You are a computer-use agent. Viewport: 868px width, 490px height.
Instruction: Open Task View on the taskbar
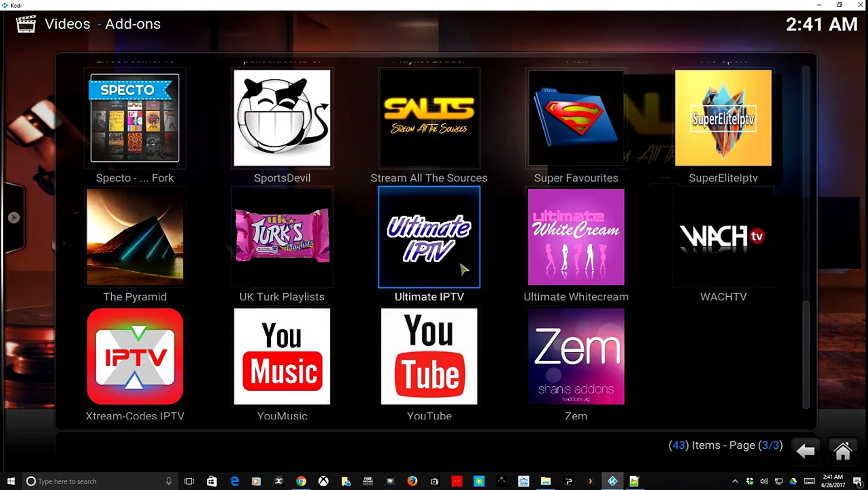tap(189, 481)
